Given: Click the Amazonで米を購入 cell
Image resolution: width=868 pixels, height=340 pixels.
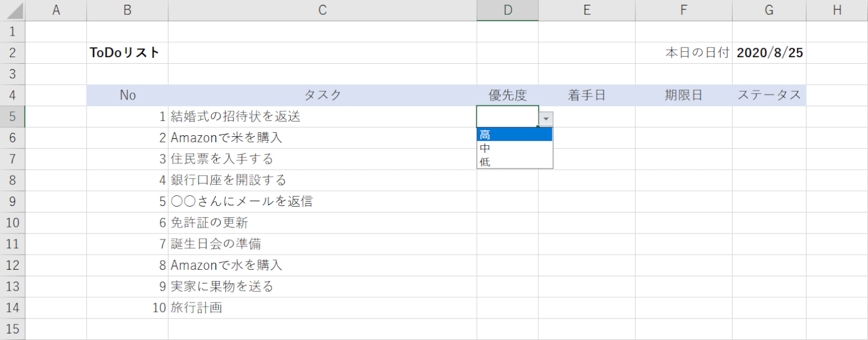Looking at the screenshot, I should pos(322,138).
